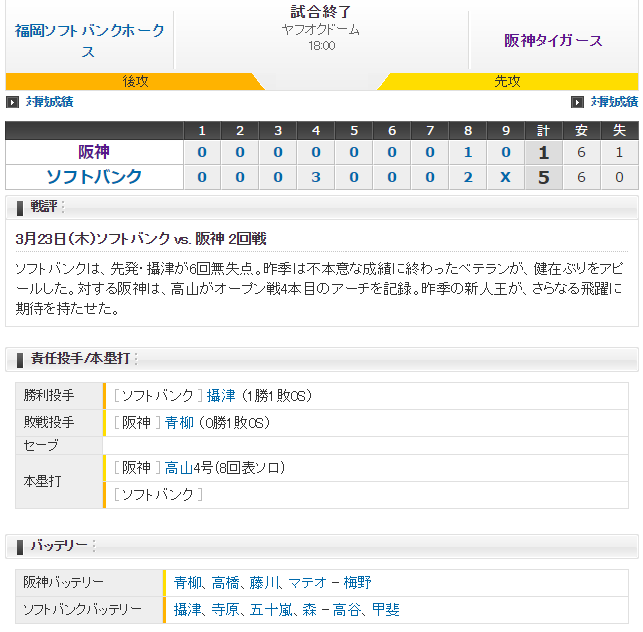Open catcher 梅野 in Hanshin battery
643x632 pixels.
point(357,582)
